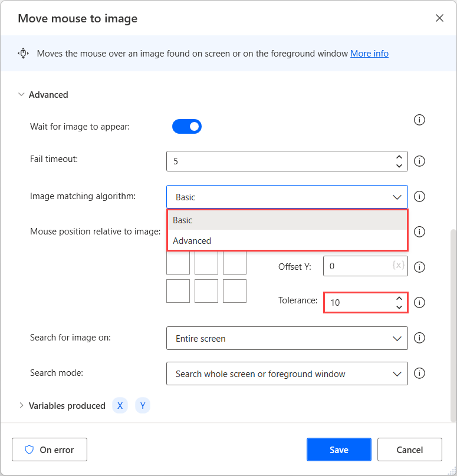457x476 pixels.
Task: Increase Tolerance value with up arrow
Action: pyautogui.click(x=399, y=298)
